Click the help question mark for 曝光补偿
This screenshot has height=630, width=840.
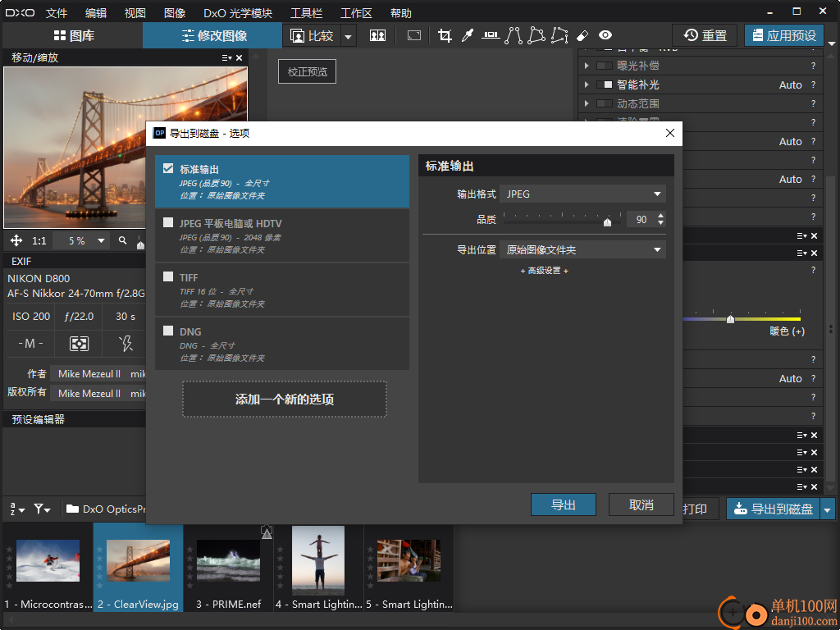tap(813, 66)
